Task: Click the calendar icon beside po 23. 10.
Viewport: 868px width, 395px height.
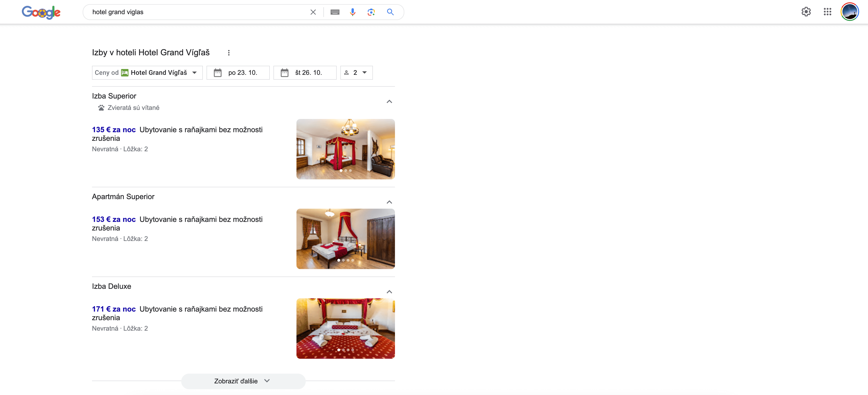Action: [218, 73]
